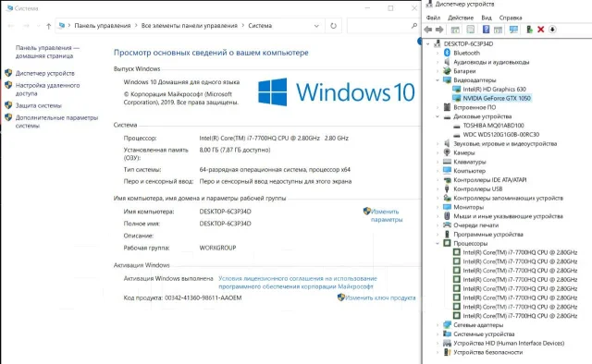The height and width of the screenshot is (364, 592).
Task: Click Панель управления breadcrumb in address bar
Action: click(x=103, y=26)
